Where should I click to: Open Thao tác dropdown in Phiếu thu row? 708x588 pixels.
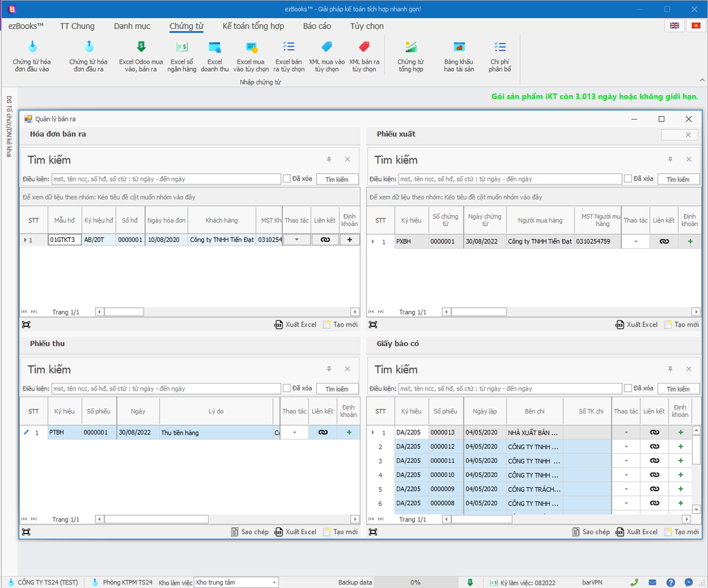[295, 433]
